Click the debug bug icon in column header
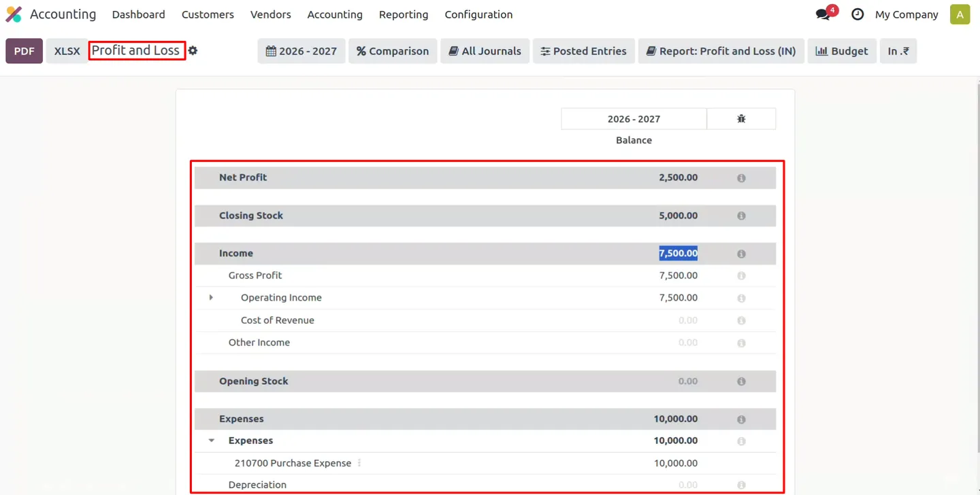The width and height of the screenshot is (980, 495). click(x=741, y=118)
